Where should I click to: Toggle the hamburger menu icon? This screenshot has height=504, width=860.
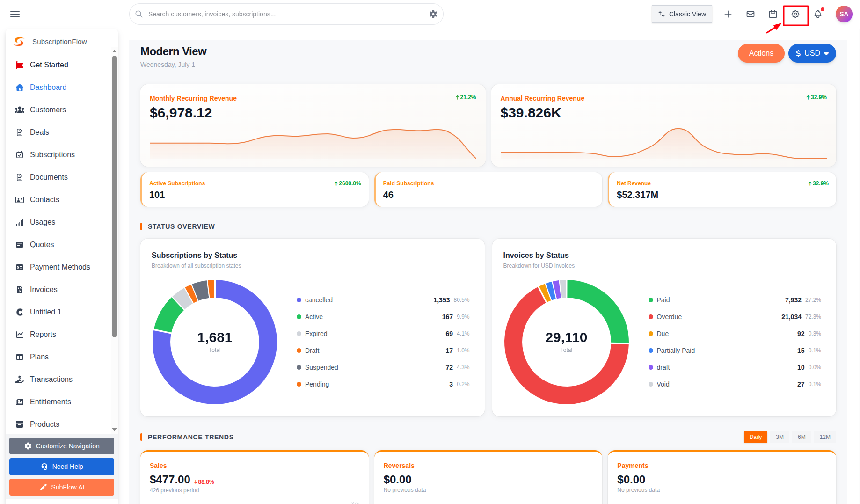(15, 14)
